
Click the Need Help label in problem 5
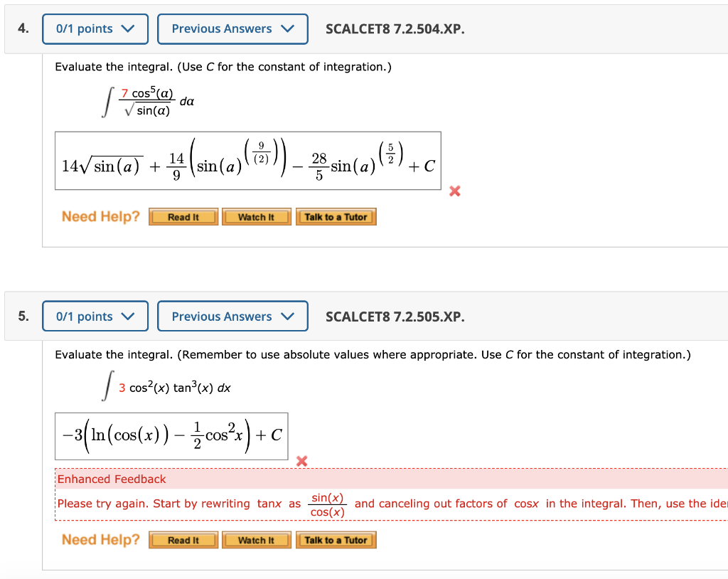click(x=100, y=539)
